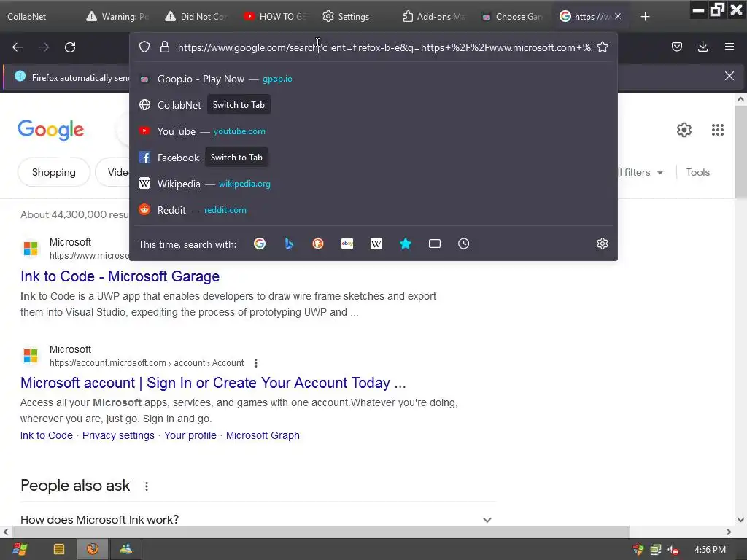Switch to the Add-ons Manager tab
The height and width of the screenshot is (560, 747).
tap(433, 16)
